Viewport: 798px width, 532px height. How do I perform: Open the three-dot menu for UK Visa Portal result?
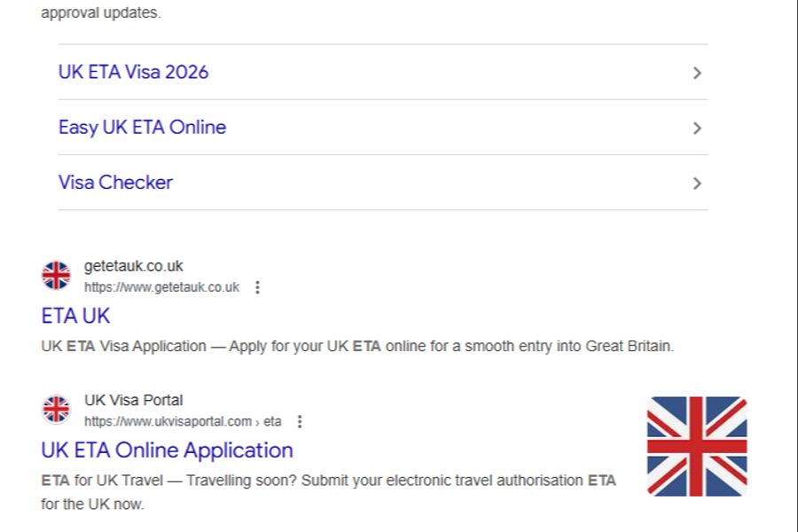point(298,422)
